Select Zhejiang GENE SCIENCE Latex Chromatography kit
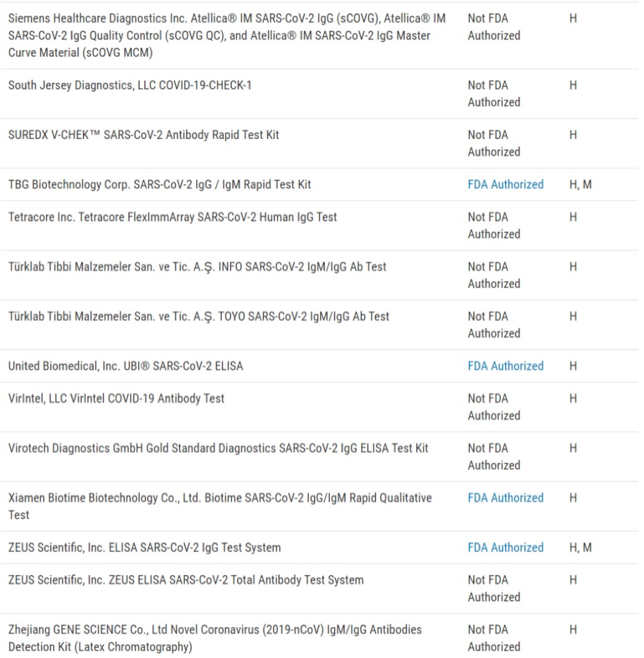 [x=215, y=638]
